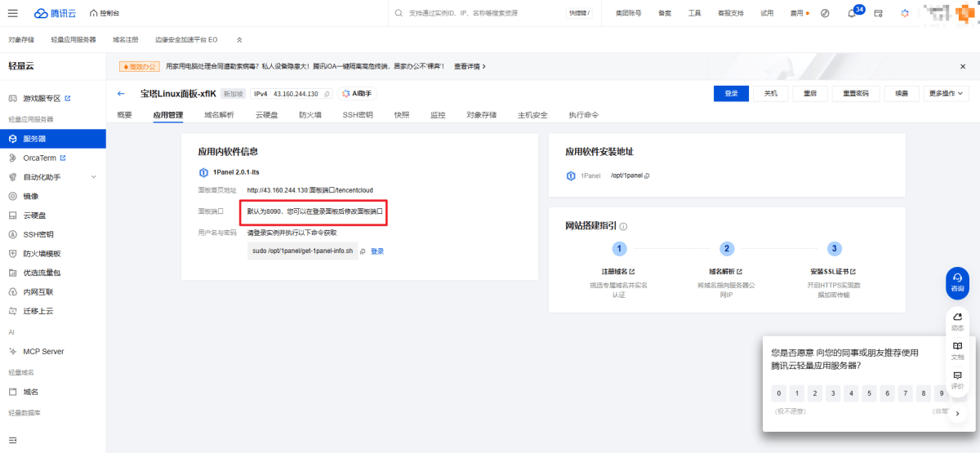Select rating 8 in the recommendation survey
The width and height of the screenshot is (980, 453).
coord(924,393)
